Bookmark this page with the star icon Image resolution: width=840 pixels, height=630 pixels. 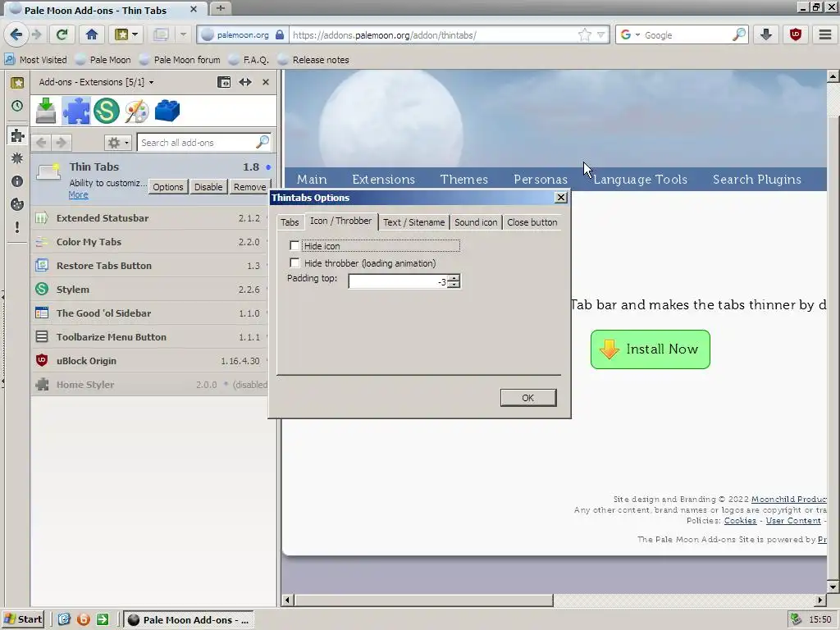point(584,34)
